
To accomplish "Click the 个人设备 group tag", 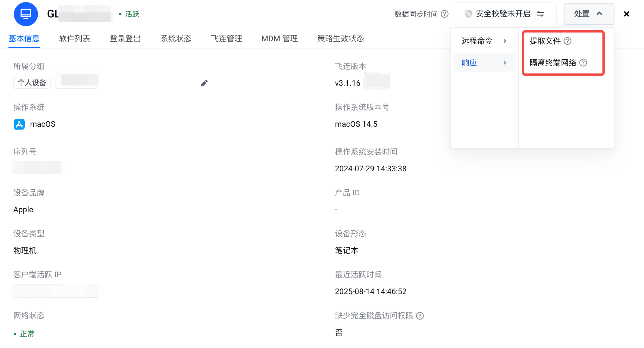I will point(32,83).
